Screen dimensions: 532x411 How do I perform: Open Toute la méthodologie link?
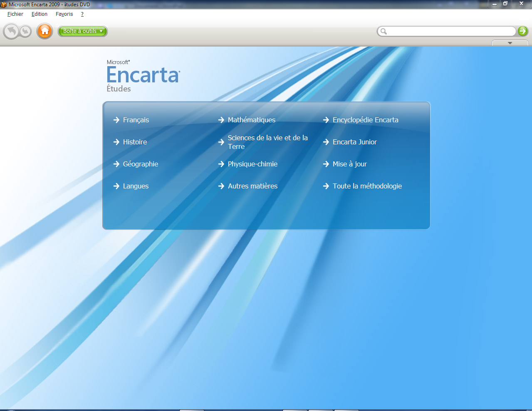pyautogui.click(x=367, y=186)
